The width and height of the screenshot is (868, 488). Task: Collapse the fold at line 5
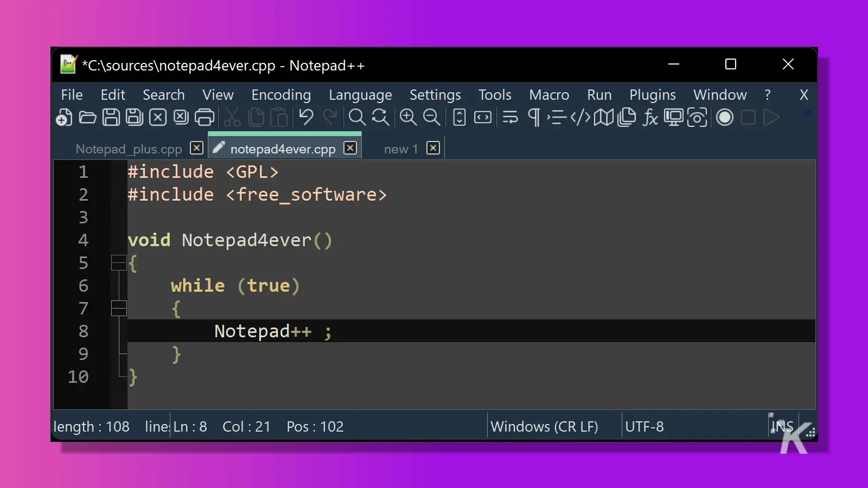119,263
